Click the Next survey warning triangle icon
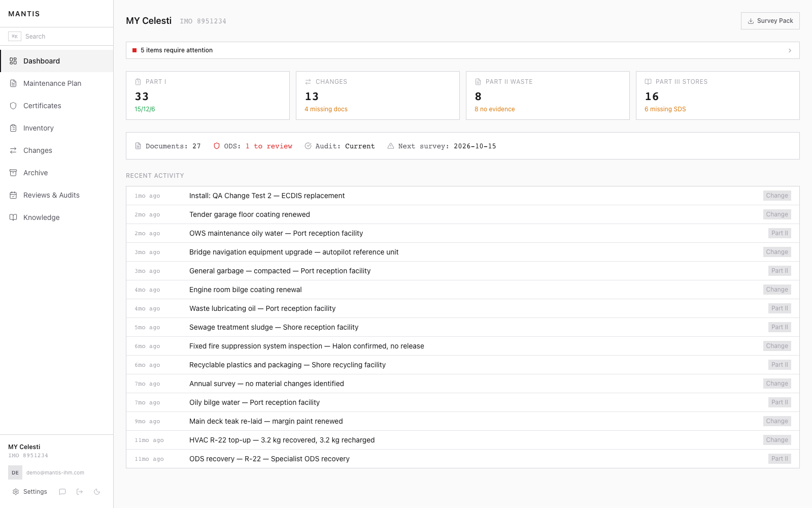This screenshot has width=812, height=508. 391,146
